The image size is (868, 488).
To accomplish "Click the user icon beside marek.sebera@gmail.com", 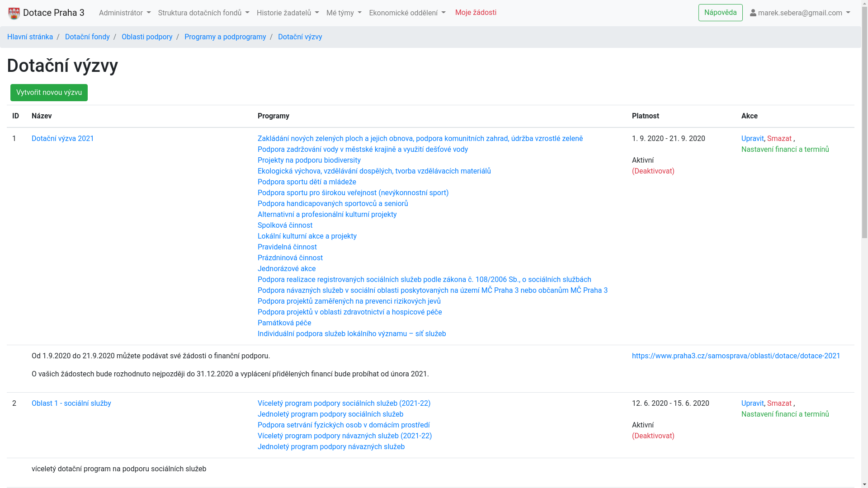I will click(x=753, y=13).
